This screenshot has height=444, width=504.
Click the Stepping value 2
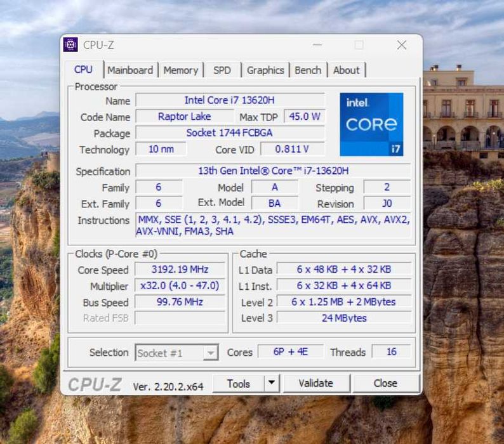(x=387, y=187)
